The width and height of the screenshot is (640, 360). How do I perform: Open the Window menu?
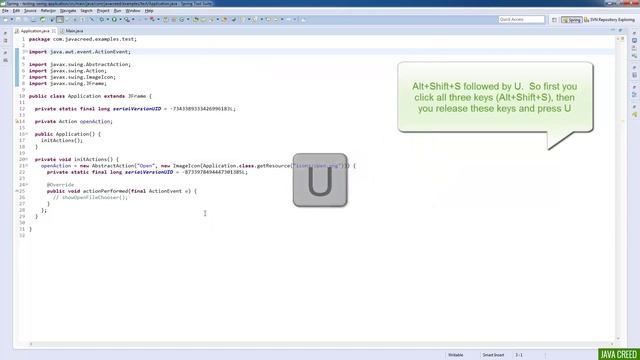[x=133, y=11]
